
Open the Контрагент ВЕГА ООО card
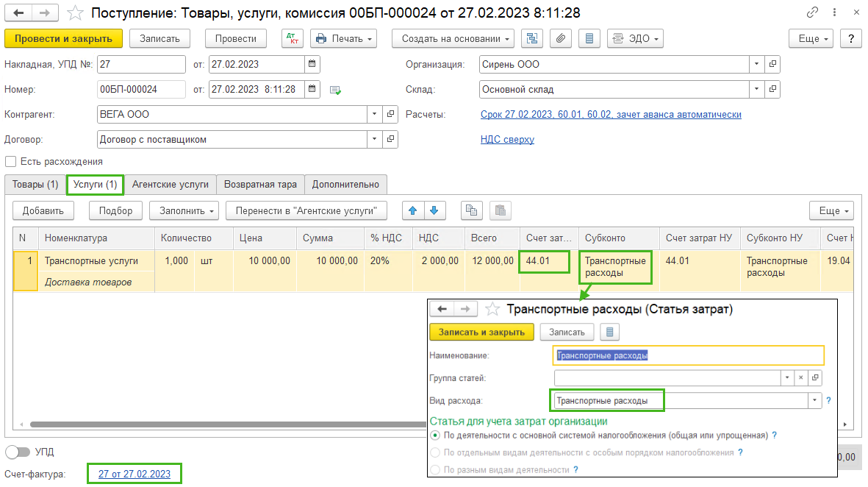[x=391, y=114]
